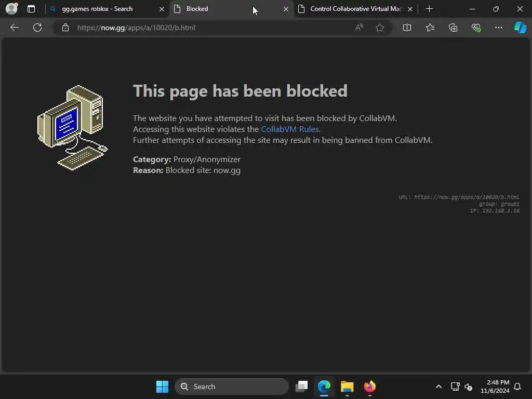
Task: Open Collections panel
Action: pyautogui.click(x=453, y=28)
